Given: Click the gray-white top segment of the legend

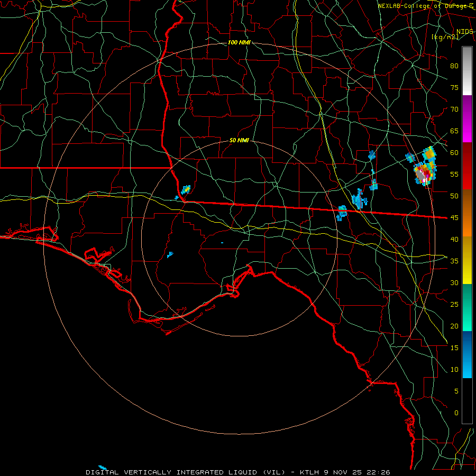Looking at the screenshot, I should pos(467,71).
